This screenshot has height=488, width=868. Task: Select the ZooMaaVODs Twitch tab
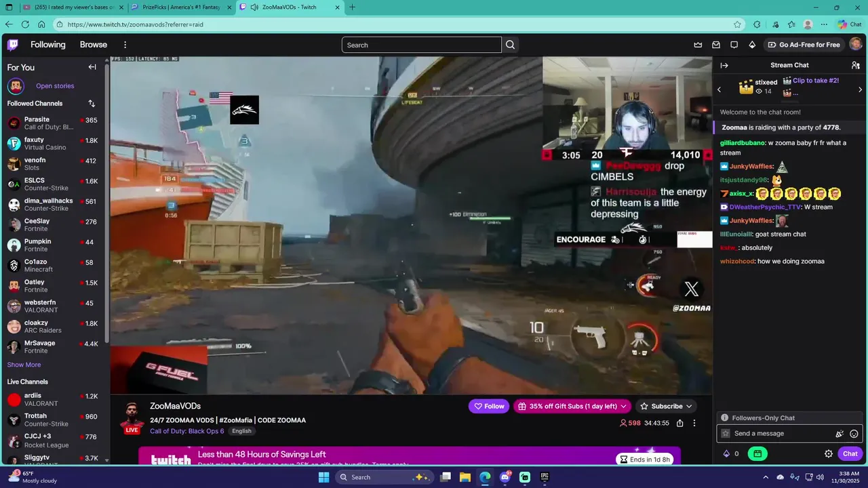point(290,7)
